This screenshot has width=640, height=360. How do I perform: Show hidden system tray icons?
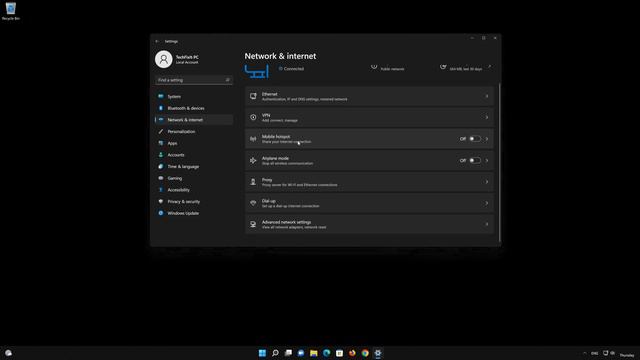click(584, 353)
